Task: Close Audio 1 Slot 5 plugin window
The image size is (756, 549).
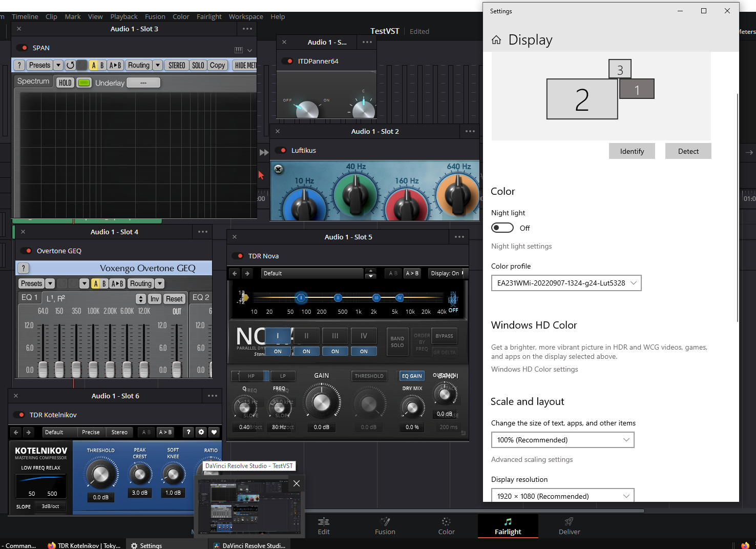Action: 235,237
